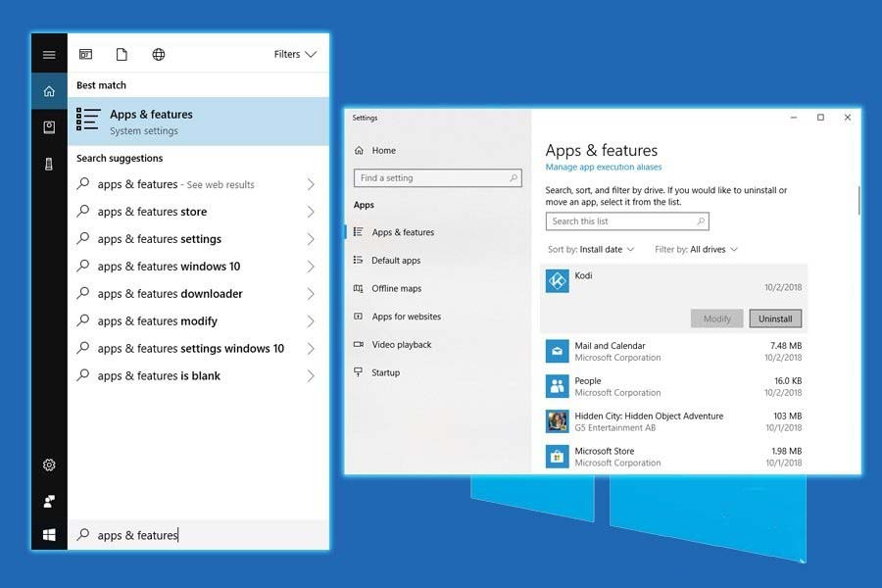The height and width of the screenshot is (588, 882).
Task: Click the Home icon in Settings
Action: tap(359, 150)
